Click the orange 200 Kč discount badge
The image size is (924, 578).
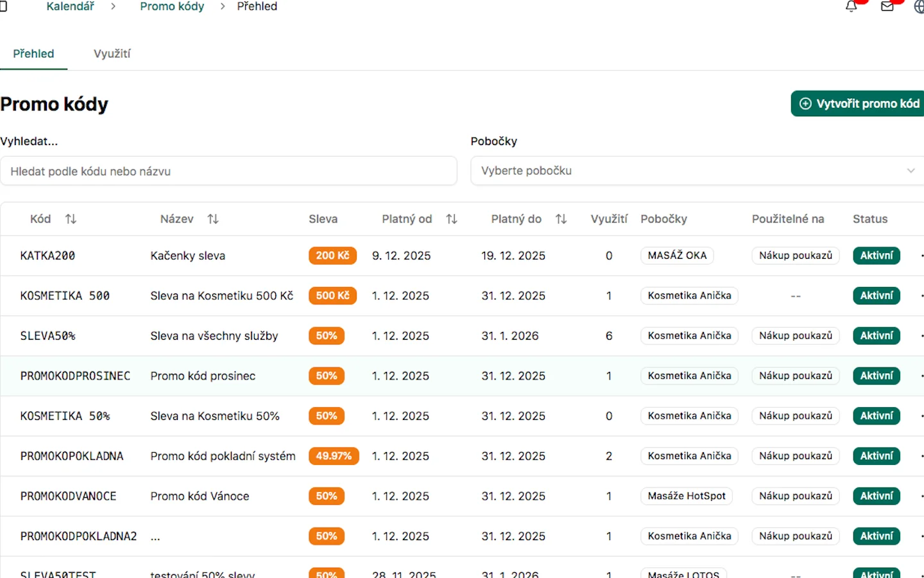point(332,256)
